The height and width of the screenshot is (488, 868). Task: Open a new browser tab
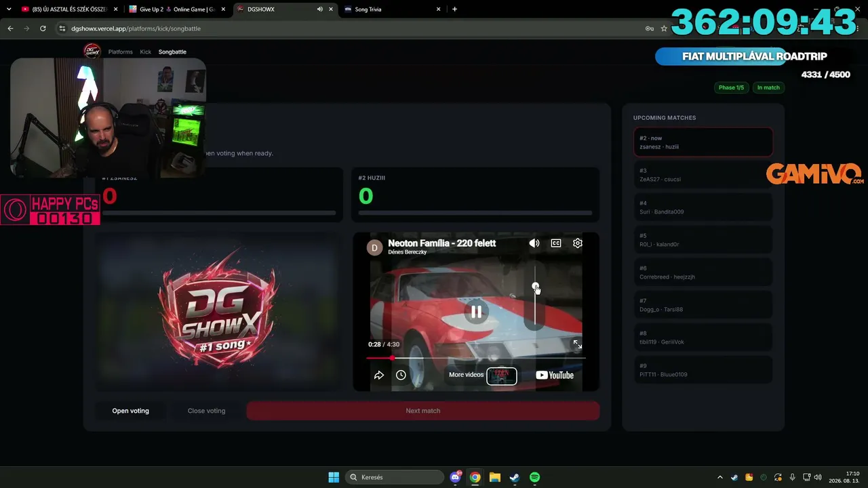(x=454, y=9)
